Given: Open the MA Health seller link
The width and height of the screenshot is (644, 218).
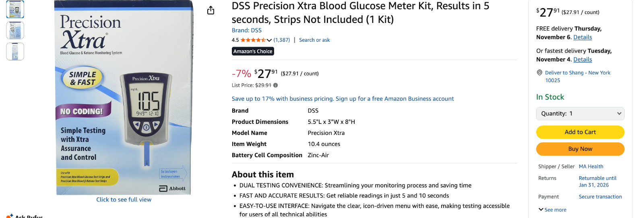Looking at the screenshot, I should 591,167.
